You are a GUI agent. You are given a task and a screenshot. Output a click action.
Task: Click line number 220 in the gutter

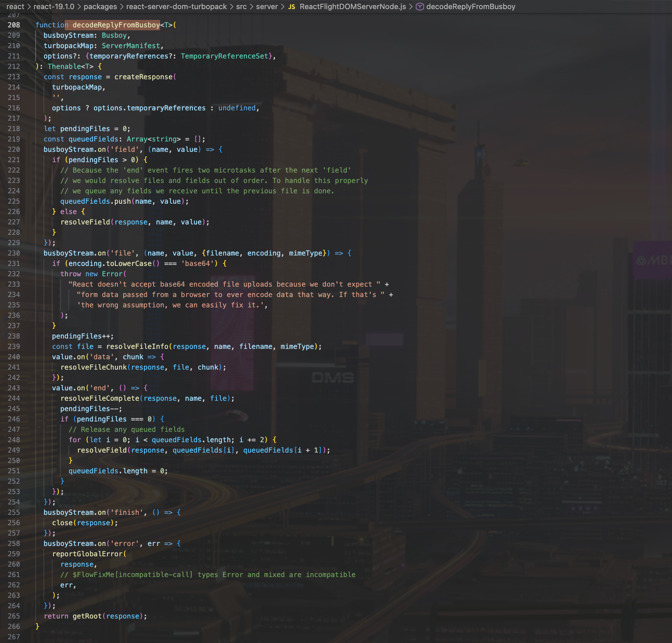(14, 149)
